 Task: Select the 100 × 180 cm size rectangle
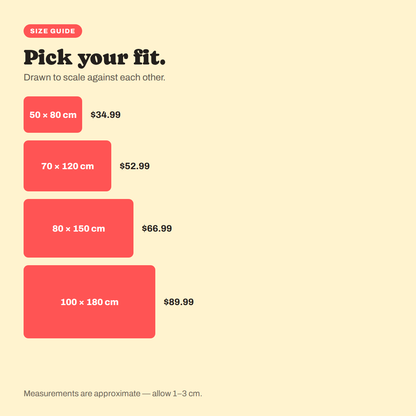(89, 302)
